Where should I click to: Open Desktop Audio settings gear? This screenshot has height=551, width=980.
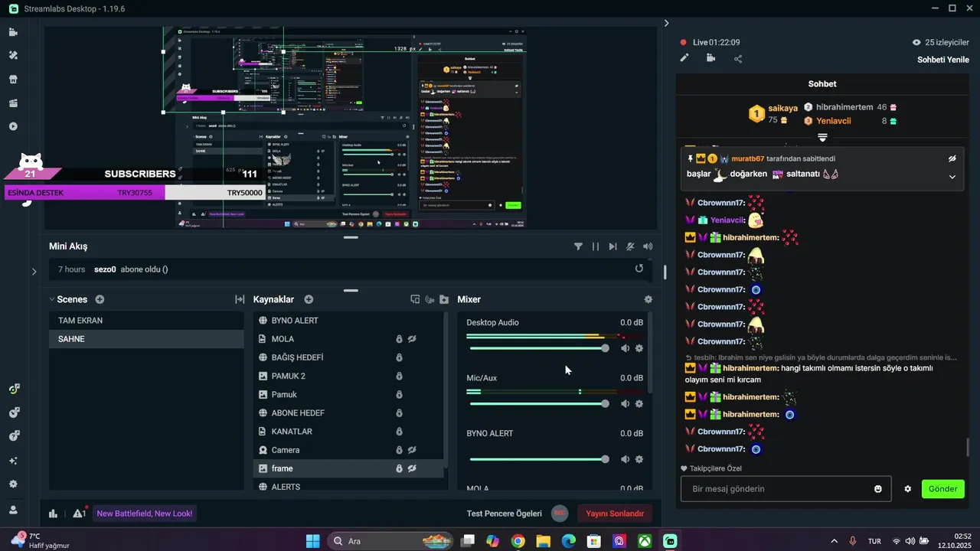[639, 348]
